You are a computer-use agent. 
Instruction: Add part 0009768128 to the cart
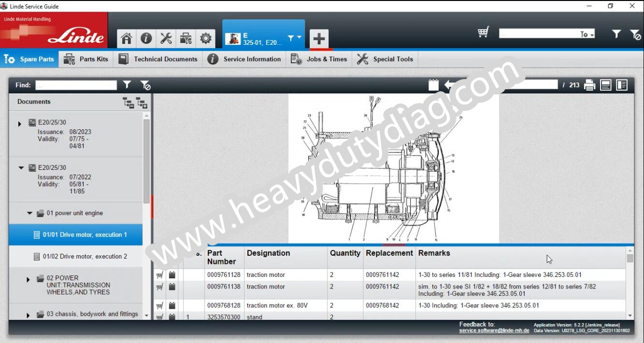point(159,305)
